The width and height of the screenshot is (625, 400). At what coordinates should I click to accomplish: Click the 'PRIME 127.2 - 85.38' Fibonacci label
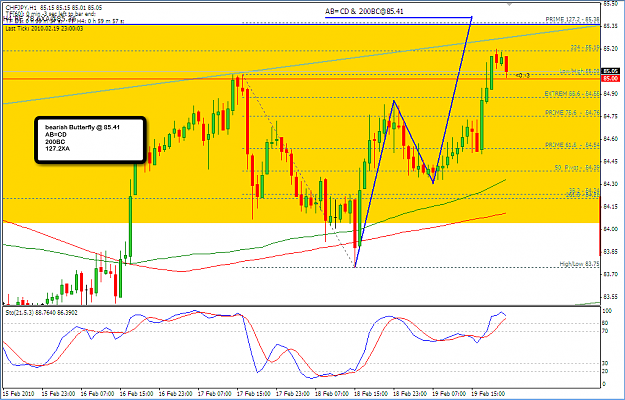pyautogui.click(x=572, y=19)
